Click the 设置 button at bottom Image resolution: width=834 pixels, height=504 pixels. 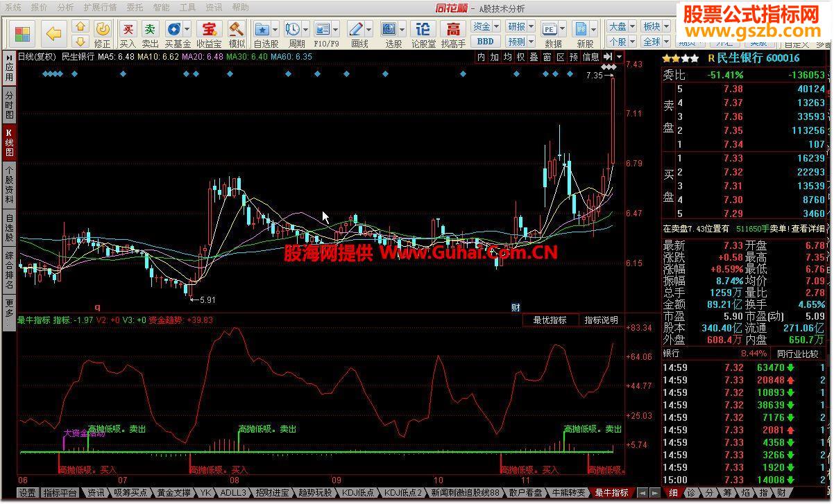pyautogui.click(x=27, y=493)
